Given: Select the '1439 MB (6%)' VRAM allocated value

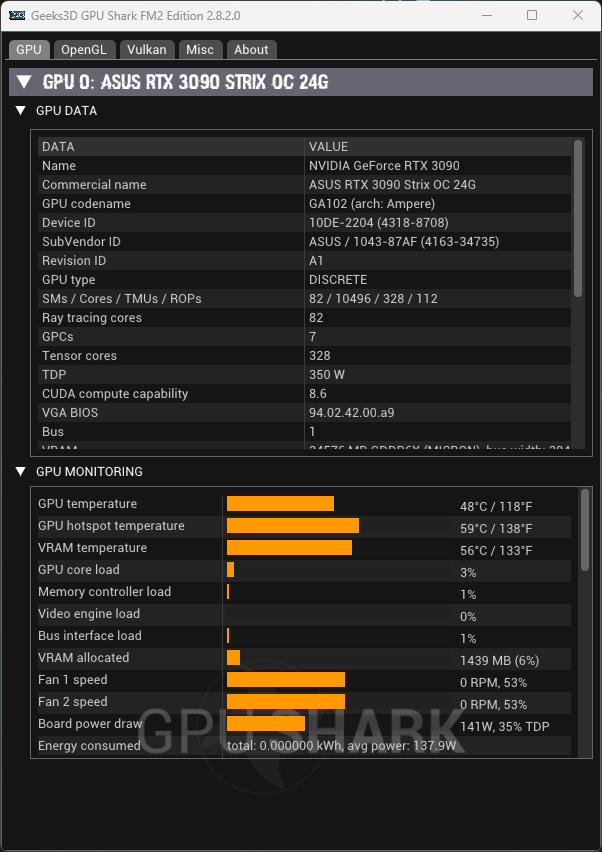Looking at the screenshot, I should pos(499,661).
